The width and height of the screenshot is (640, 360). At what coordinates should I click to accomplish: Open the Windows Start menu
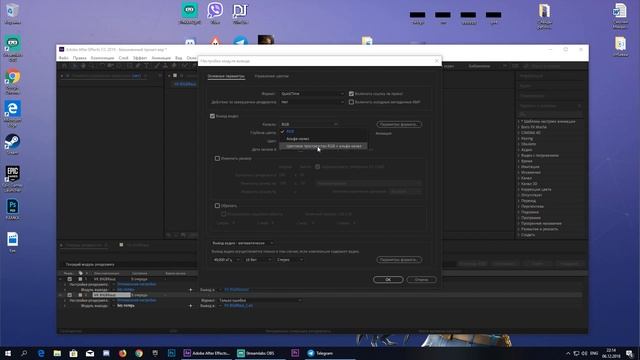point(8,353)
